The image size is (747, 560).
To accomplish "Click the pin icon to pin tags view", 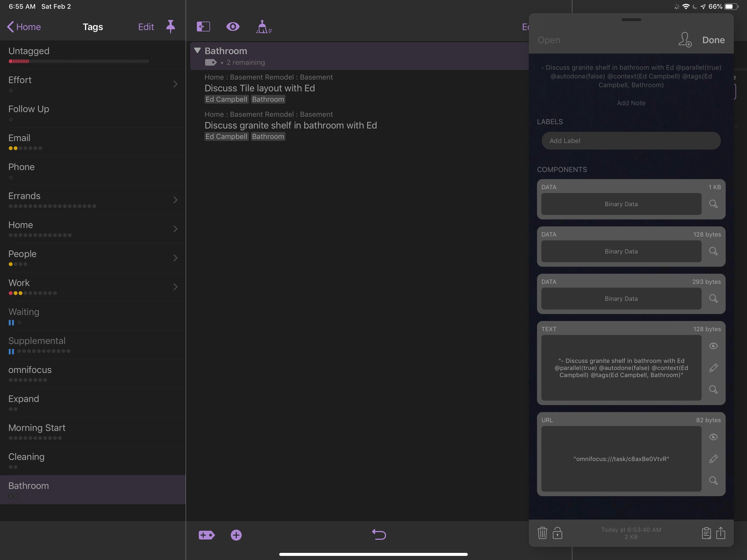I will 171,27.
